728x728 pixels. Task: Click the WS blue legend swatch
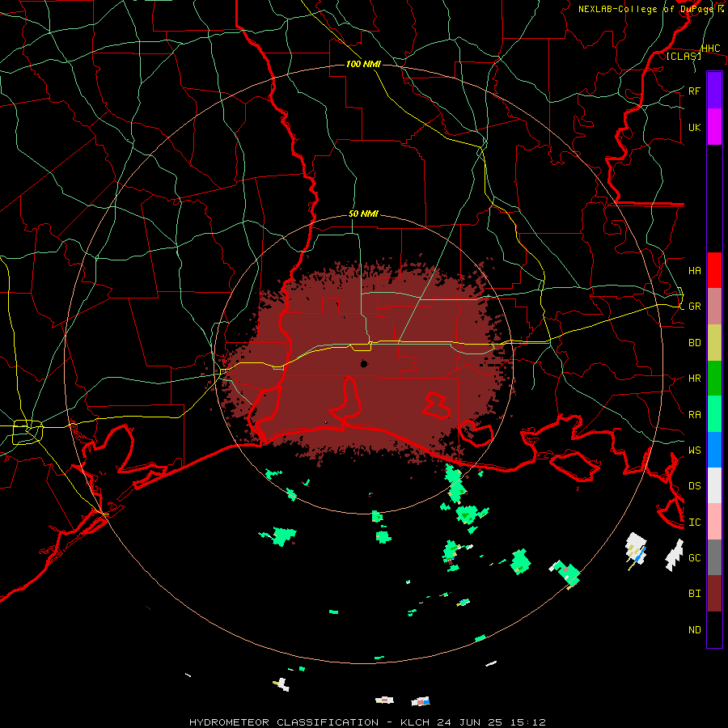[714, 450]
